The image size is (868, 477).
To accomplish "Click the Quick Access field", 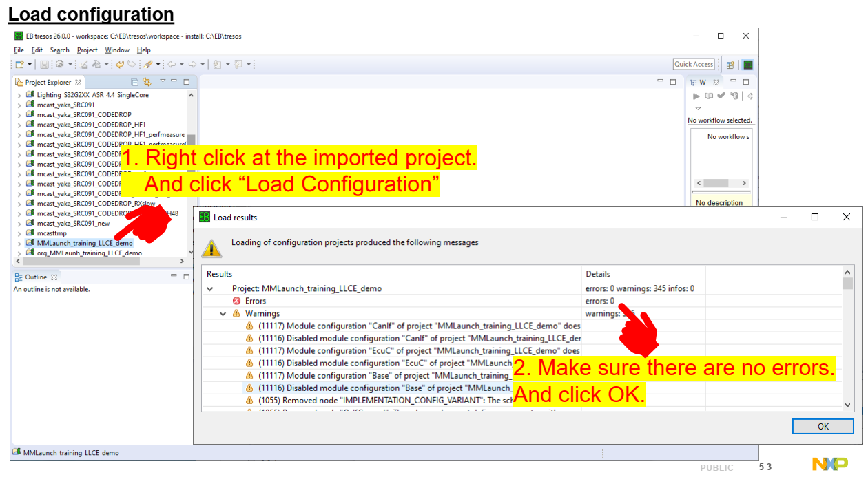I will [694, 64].
